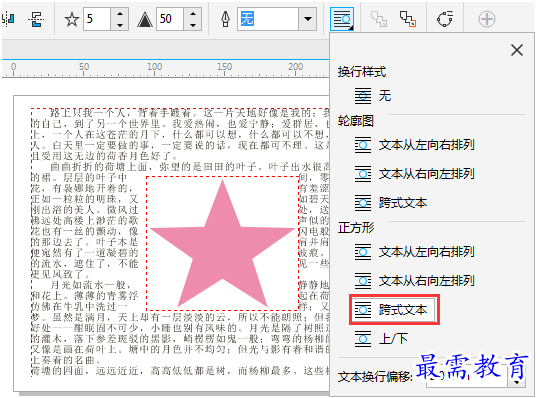Click the convert to curves icon

point(445,19)
